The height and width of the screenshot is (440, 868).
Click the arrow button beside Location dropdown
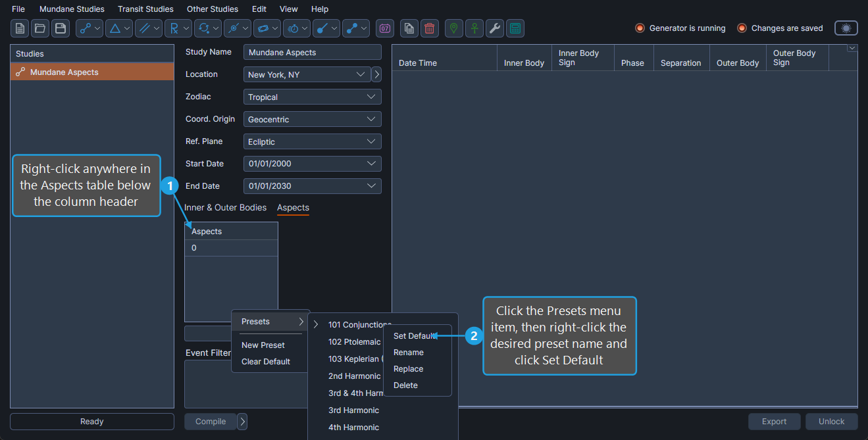point(377,74)
